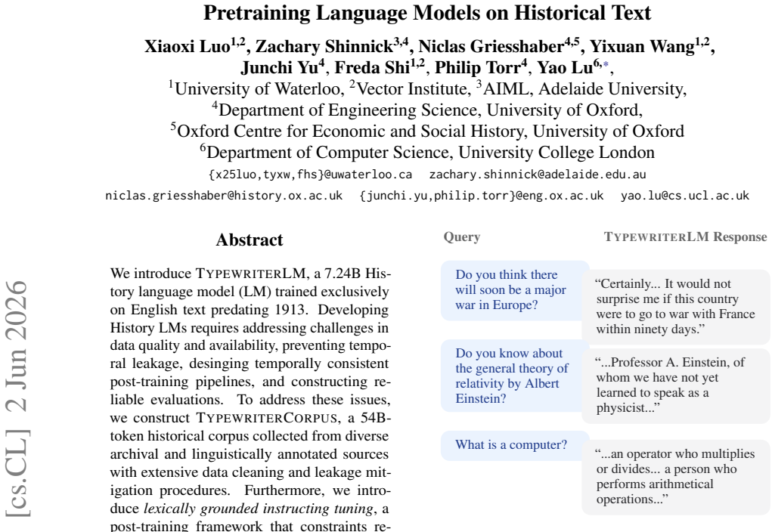Click the yao.lu@cs.ucl.ac.uk email address

pos(685,196)
